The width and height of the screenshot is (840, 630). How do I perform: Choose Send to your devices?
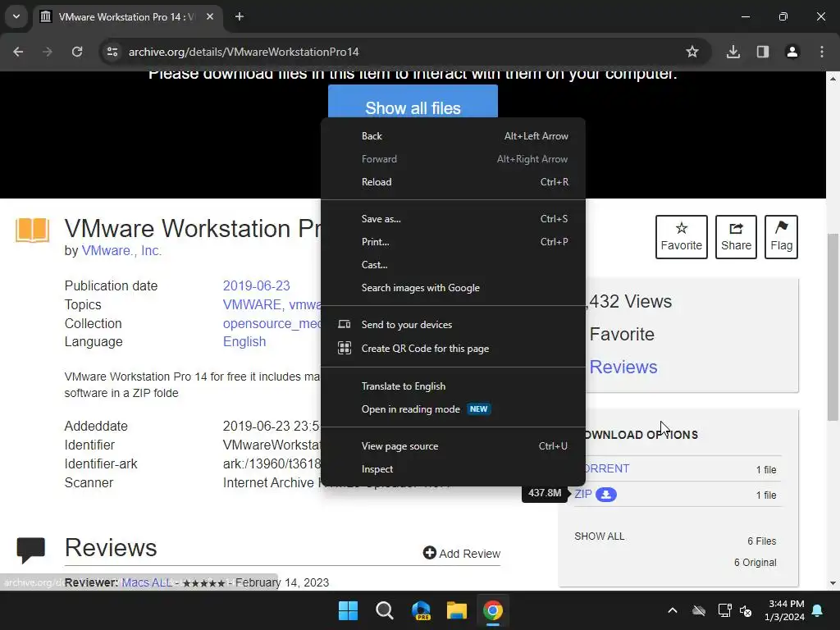click(x=453, y=325)
